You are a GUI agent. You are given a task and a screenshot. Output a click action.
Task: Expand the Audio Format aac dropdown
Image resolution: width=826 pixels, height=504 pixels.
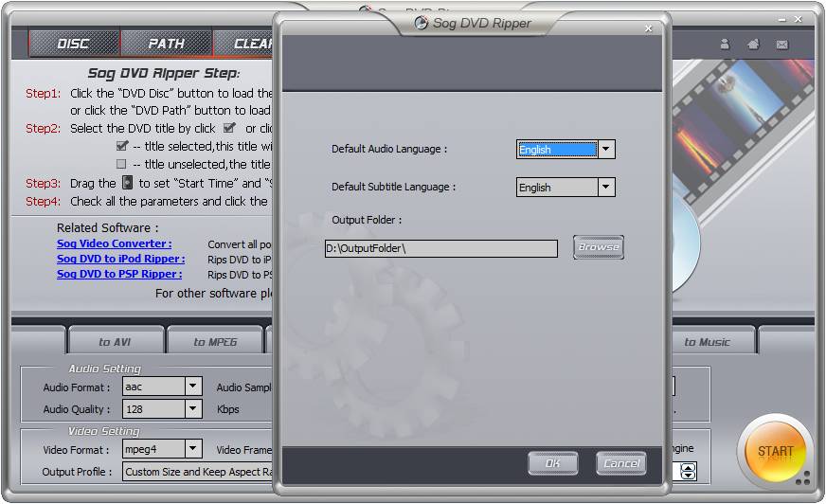point(193,387)
